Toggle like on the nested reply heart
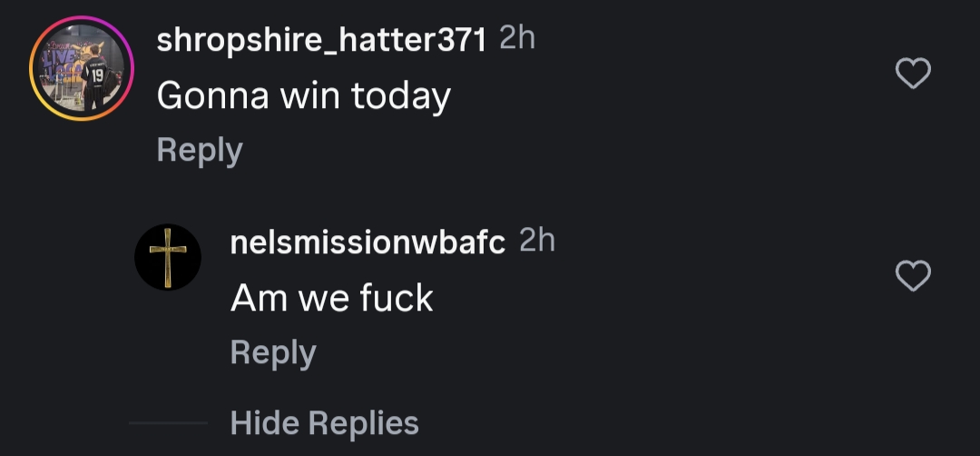Screen dimensions: 980x456 [913, 275]
